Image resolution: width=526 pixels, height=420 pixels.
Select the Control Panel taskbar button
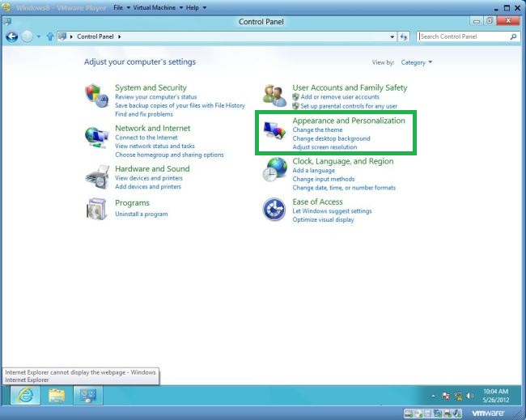pyautogui.click(x=88, y=395)
